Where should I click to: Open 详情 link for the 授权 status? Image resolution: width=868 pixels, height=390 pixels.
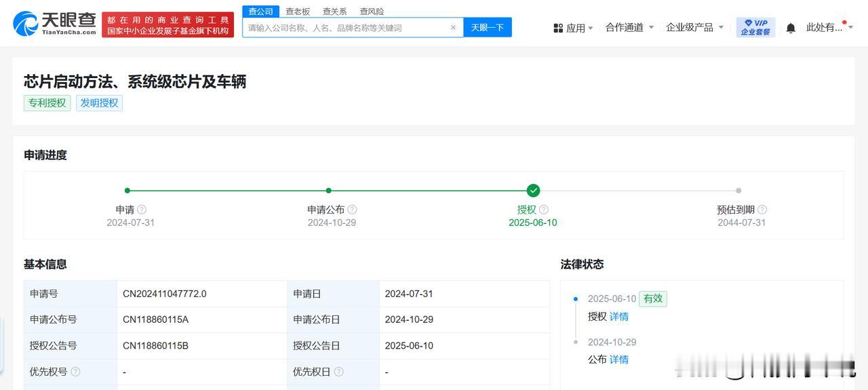coord(619,317)
